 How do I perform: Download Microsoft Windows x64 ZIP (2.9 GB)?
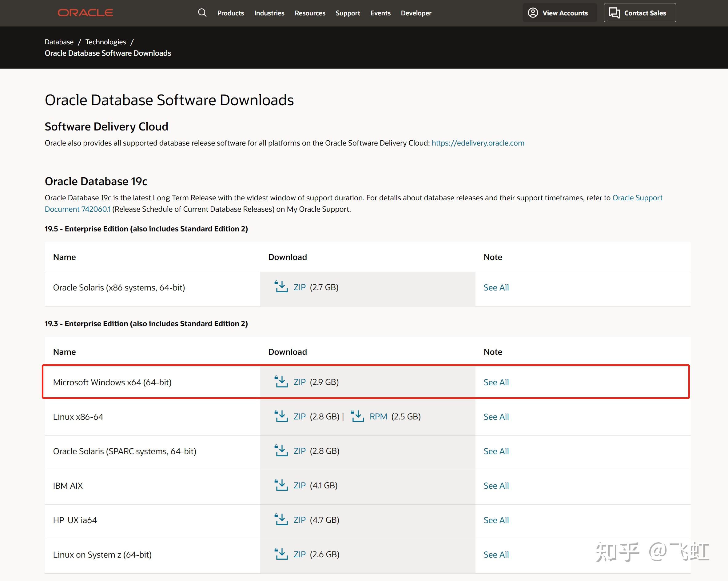click(300, 382)
